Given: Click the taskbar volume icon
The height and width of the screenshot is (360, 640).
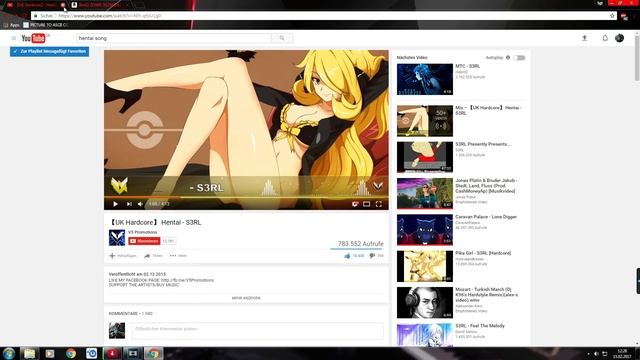Looking at the screenshot, I should pos(596,353).
